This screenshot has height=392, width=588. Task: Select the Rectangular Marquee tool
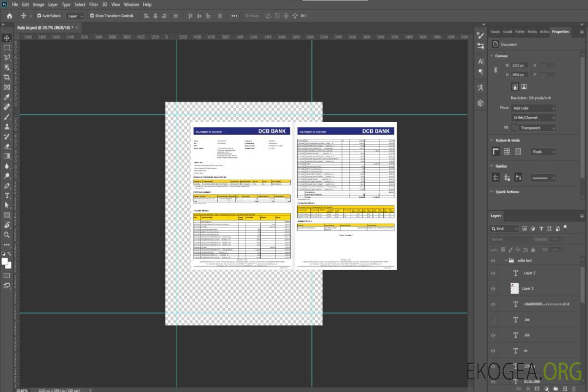[x=7, y=48]
